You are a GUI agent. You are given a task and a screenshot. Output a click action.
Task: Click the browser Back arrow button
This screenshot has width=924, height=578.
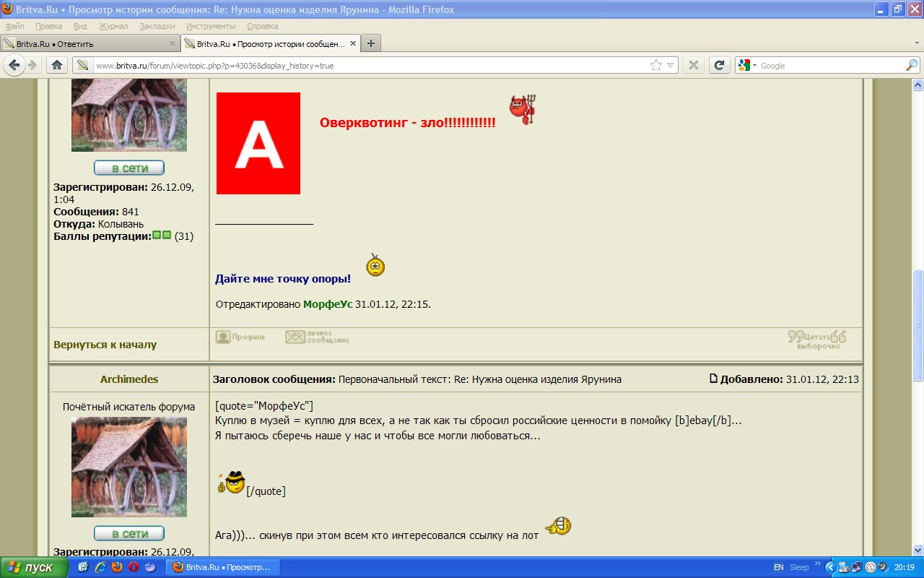pyautogui.click(x=14, y=65)
